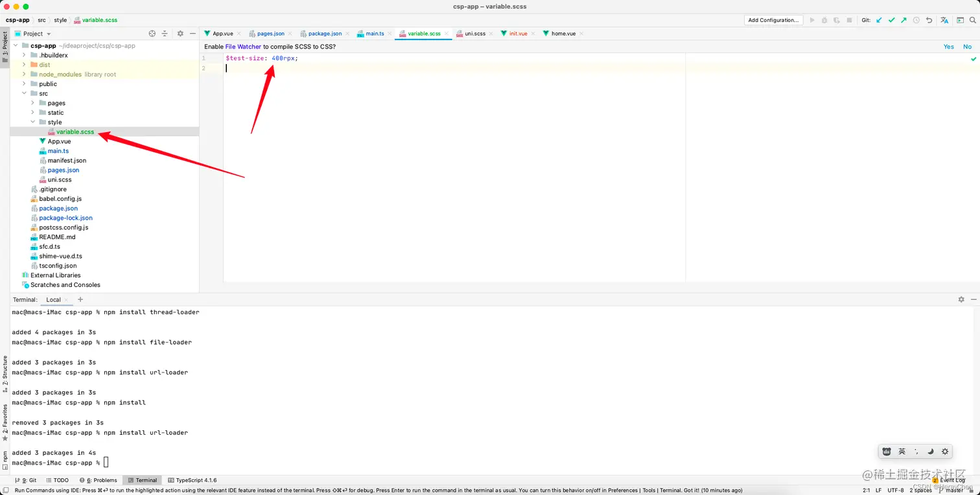
Task: Collapse the csp-app root folder
Action: tap(16, 46)
